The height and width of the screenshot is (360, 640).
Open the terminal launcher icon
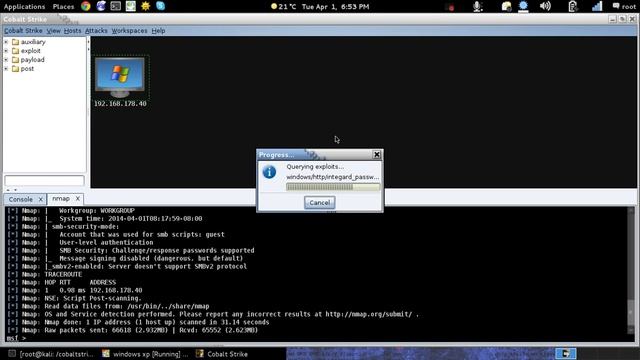coord(116,6)
